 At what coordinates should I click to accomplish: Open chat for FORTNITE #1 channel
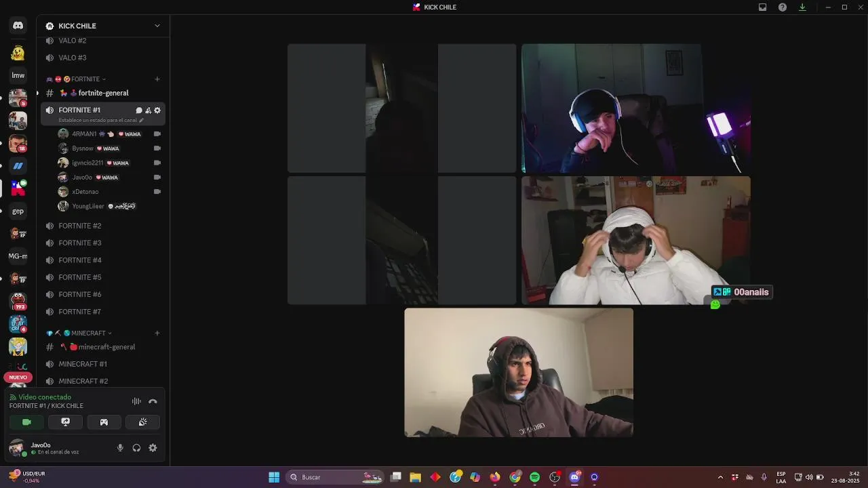[139, 110]
